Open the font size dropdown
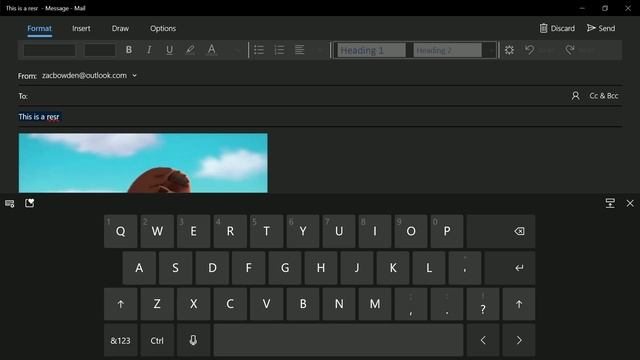Viewport: 640px width, 360px height. tap(100, 50)
